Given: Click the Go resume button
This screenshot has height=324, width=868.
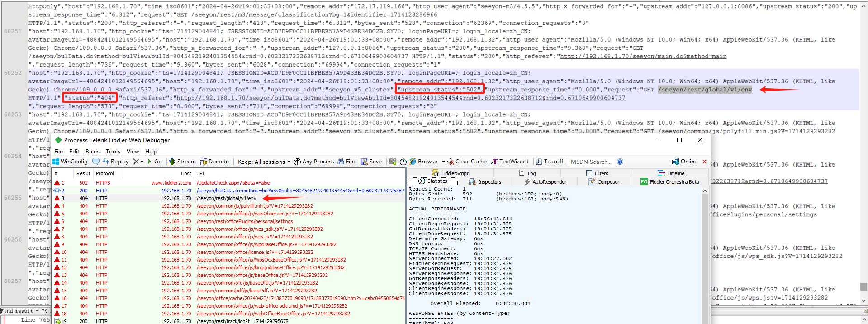Looking at the screenshot, I should (155, 162).
